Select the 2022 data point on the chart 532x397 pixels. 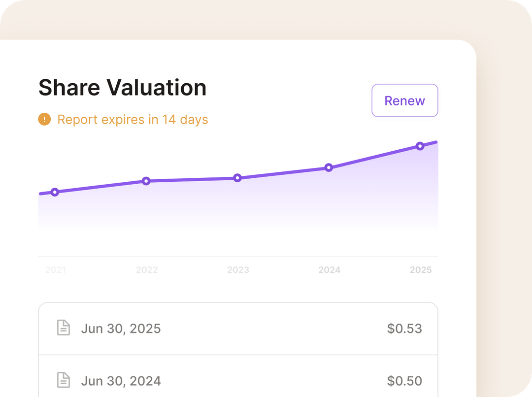[x=146, y=181]
